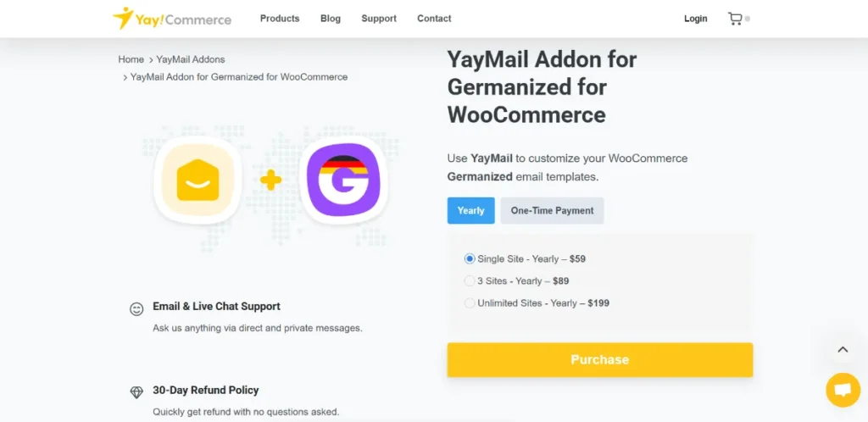
Task: Select Single Site Yearly $59 option
Action: 470,258
